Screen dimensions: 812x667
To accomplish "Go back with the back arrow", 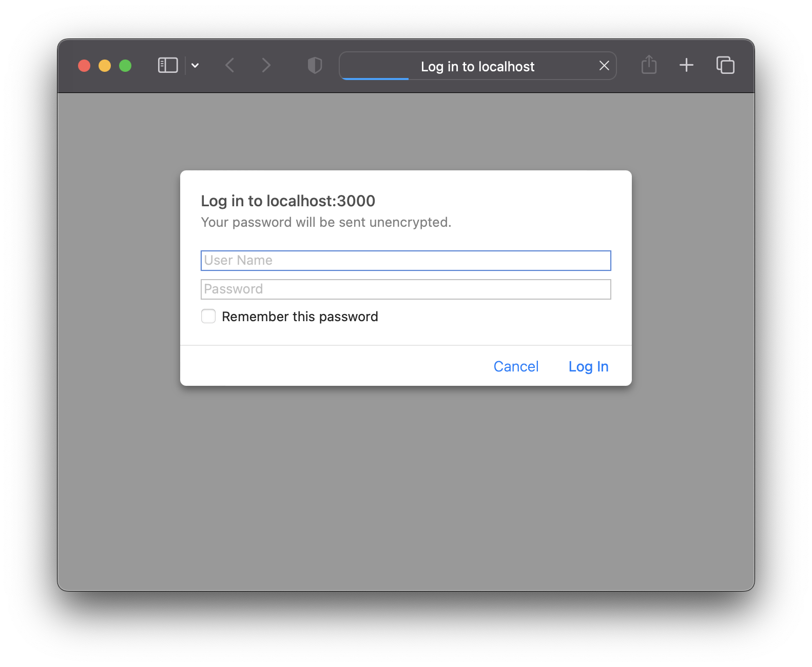I will (230, 65).
